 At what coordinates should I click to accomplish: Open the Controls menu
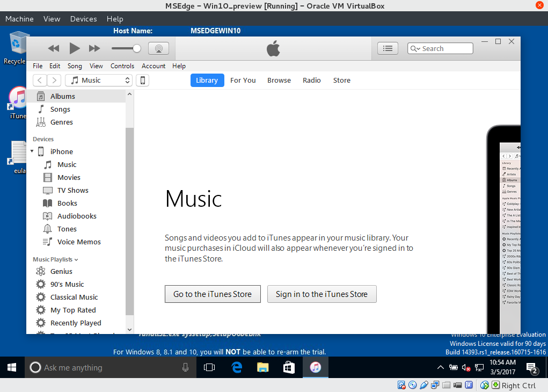(x=122, y=66)
